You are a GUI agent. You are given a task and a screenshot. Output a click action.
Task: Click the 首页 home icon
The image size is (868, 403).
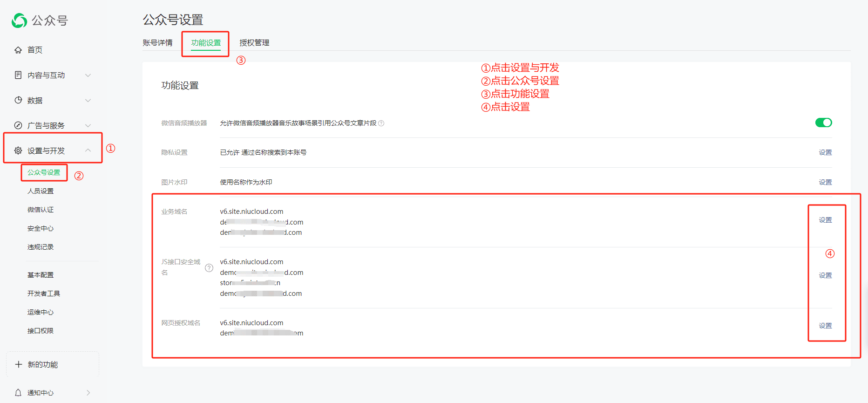coord(18,50)
